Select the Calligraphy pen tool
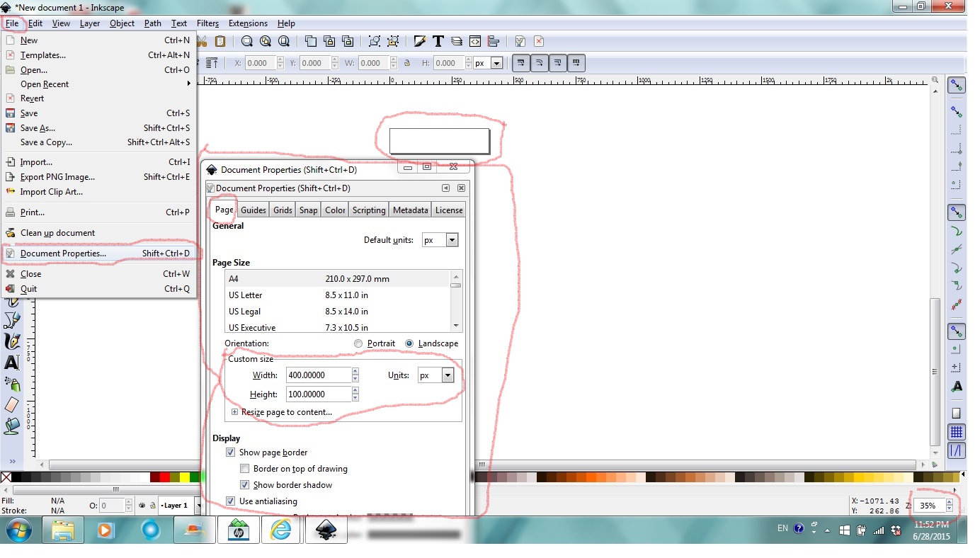Viewport: 980px width, 558px height. [11, 341]
